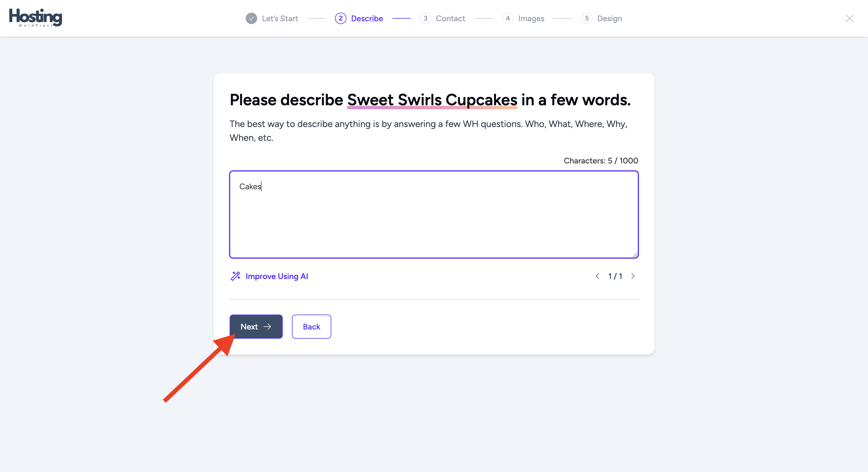Click the step 2 circle icon
This screenshot has height=472, width=868.
click(340, 19)
